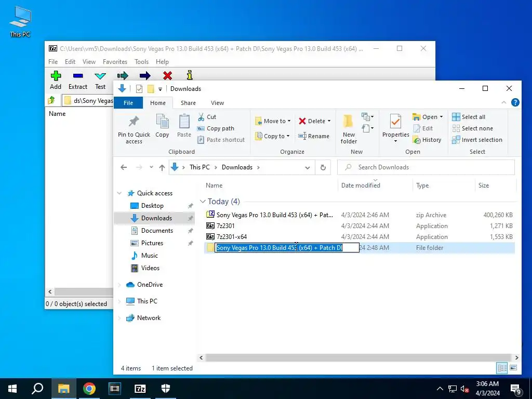Open Windows Security shield in taskbar
The width and height of the screenshot is (532, 399).
click(x=166, y=389)
